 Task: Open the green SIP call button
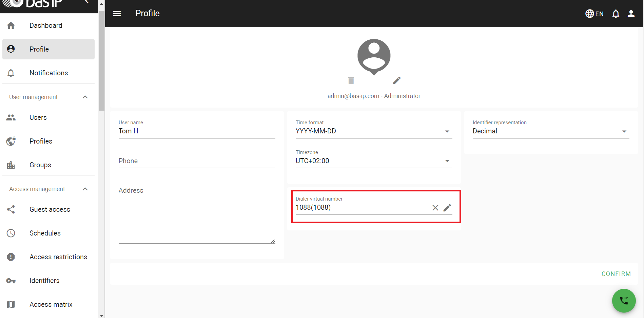pos(623,300)
